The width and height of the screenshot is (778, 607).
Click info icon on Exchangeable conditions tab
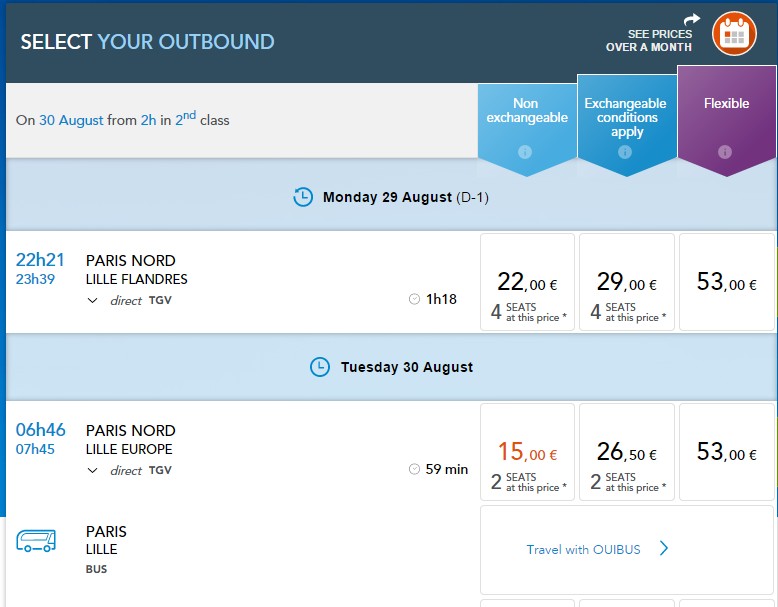625,152
